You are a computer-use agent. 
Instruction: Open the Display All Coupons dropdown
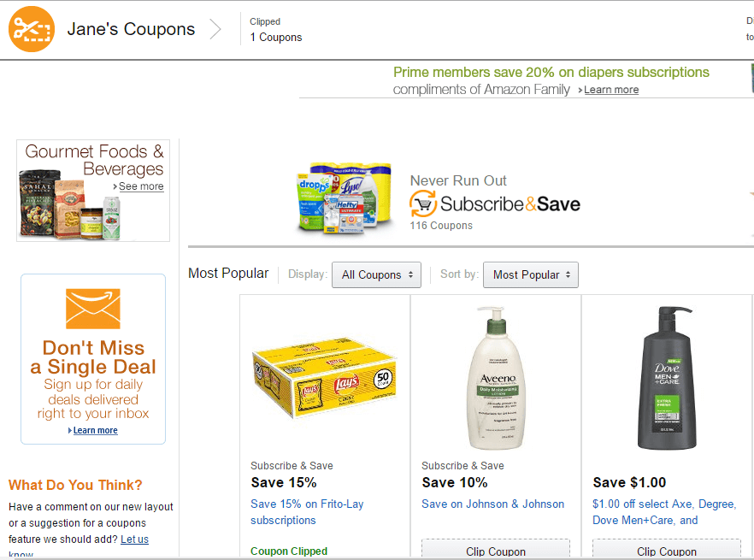tap(376, 274)
